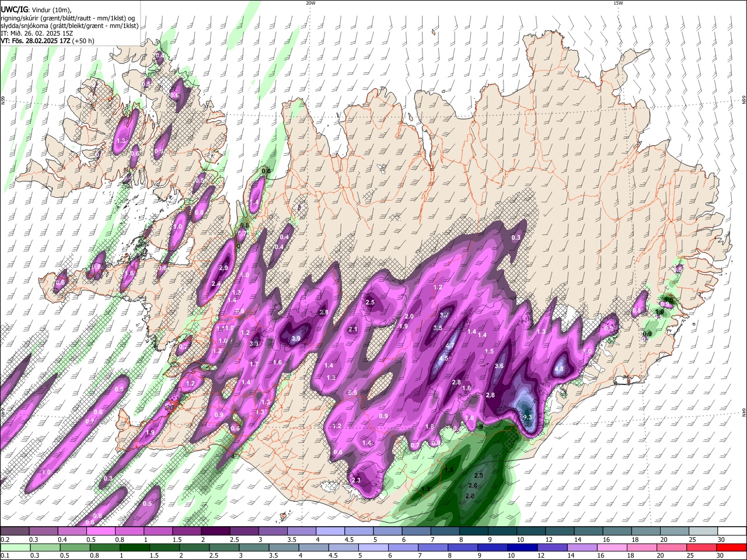Click the 3.9 snowfall value on the map
Screen dimensions: 747x560
point(296,338)
